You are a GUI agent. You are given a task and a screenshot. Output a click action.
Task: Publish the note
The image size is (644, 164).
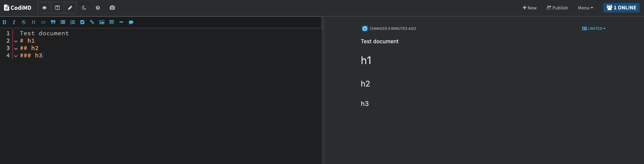(557, 8)
